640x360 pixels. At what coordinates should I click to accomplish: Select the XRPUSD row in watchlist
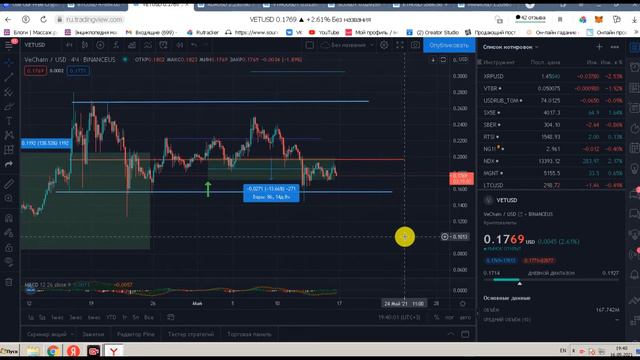(x=552, y=76)
